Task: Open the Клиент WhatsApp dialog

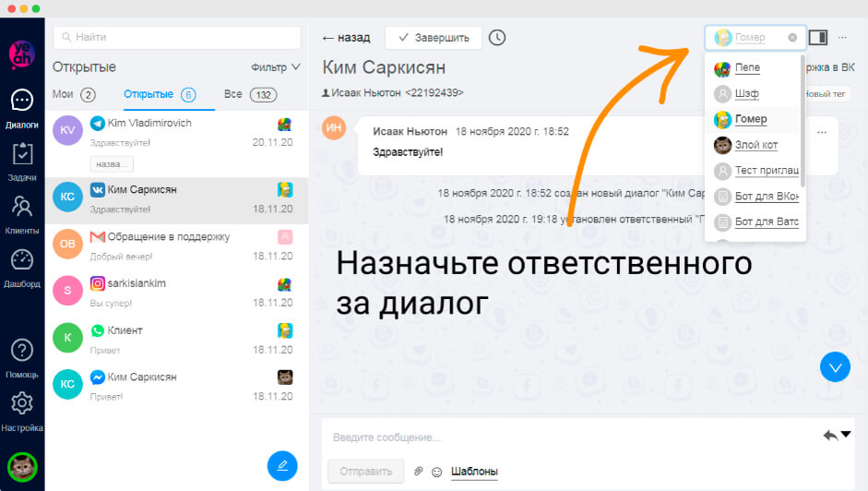Action: coord(176,341)
